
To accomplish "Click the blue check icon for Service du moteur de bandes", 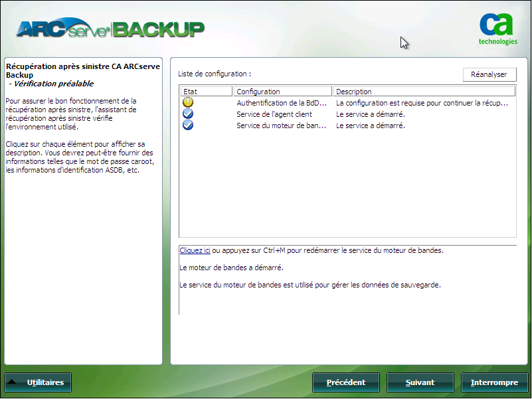I will coord(187,125).
